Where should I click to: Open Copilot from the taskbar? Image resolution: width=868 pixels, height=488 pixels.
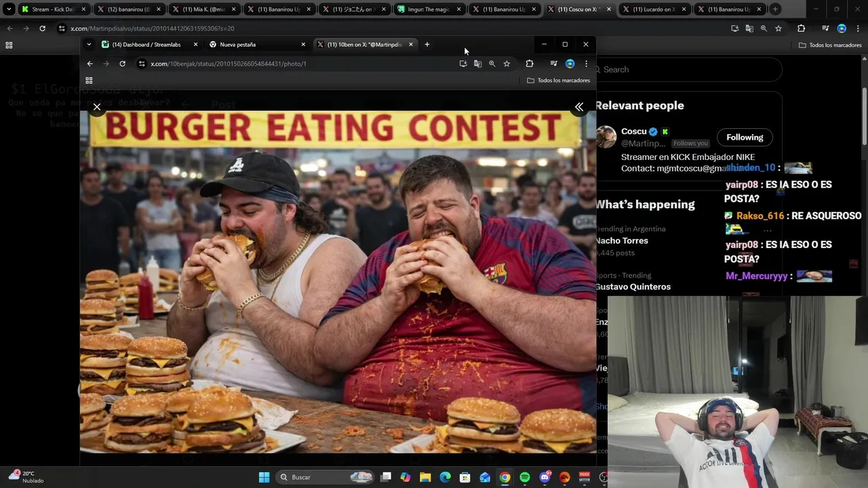coord(406,477)
